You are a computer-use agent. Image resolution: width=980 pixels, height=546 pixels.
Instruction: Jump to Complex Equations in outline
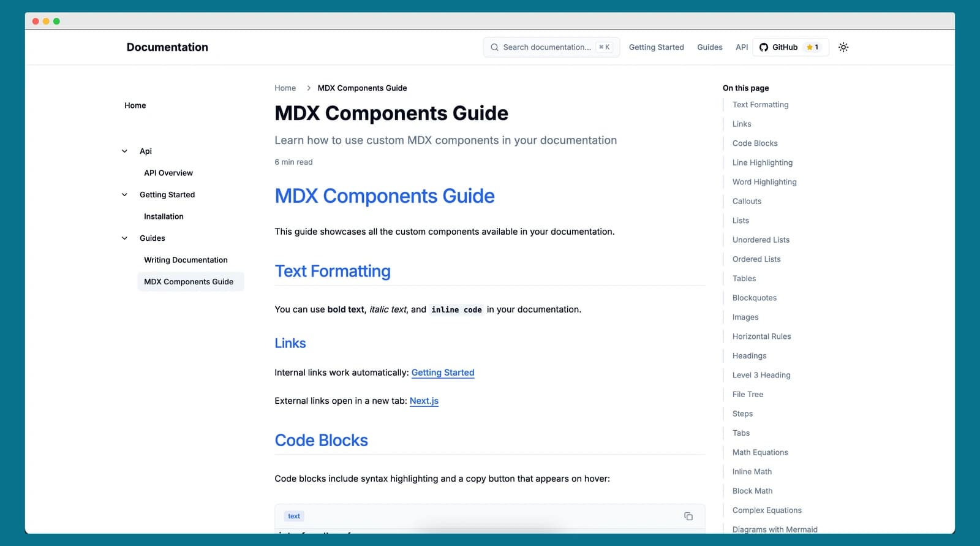pyautogui.click(x=767, y=510)
